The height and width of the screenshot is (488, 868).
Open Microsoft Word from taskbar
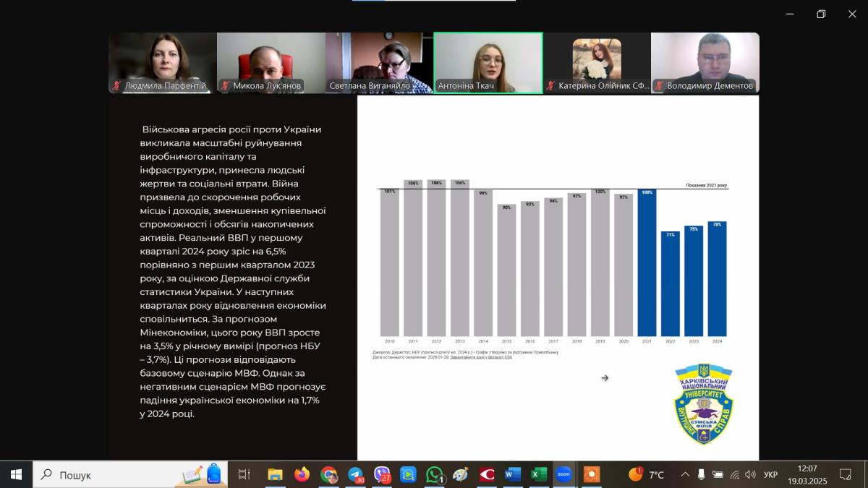tap(512, 474)
